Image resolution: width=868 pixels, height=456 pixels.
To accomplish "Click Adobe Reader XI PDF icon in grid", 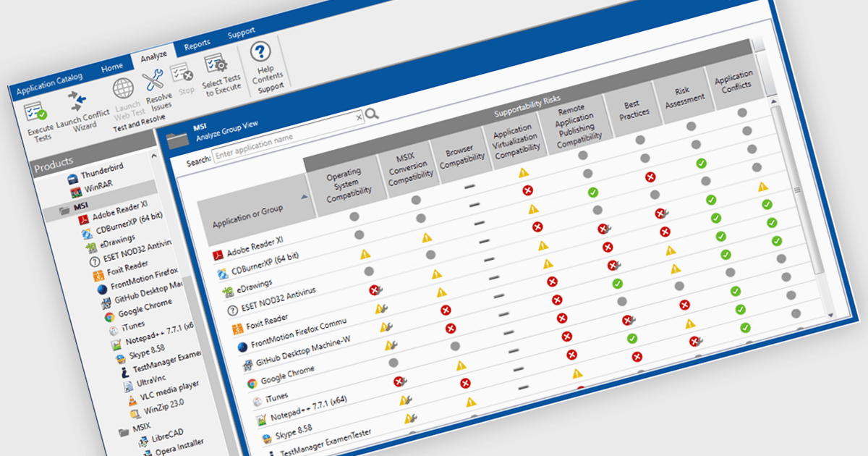I will pyautogui.click(x=217, y=255).
